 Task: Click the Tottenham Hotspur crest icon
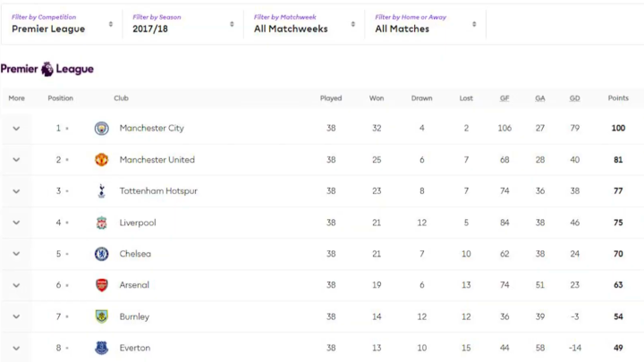pos(101,191)
